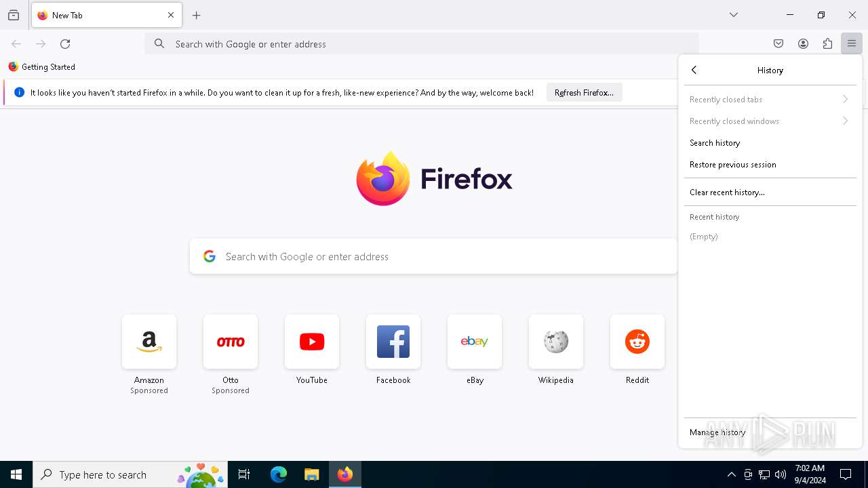Open Getting Started bookmark

(42, 67)
